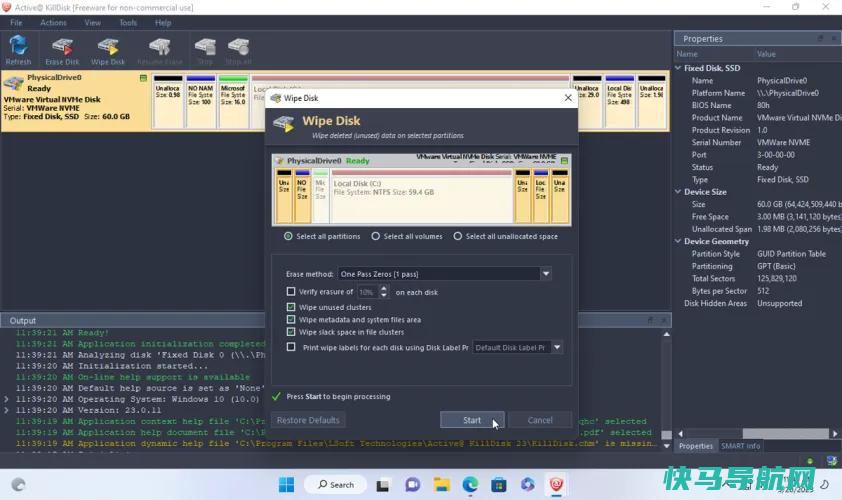Image resolution: width=842 pixels, height=500 pixels.
Task: Click Start to begin wiping
Action: click(x=472, y=420)
